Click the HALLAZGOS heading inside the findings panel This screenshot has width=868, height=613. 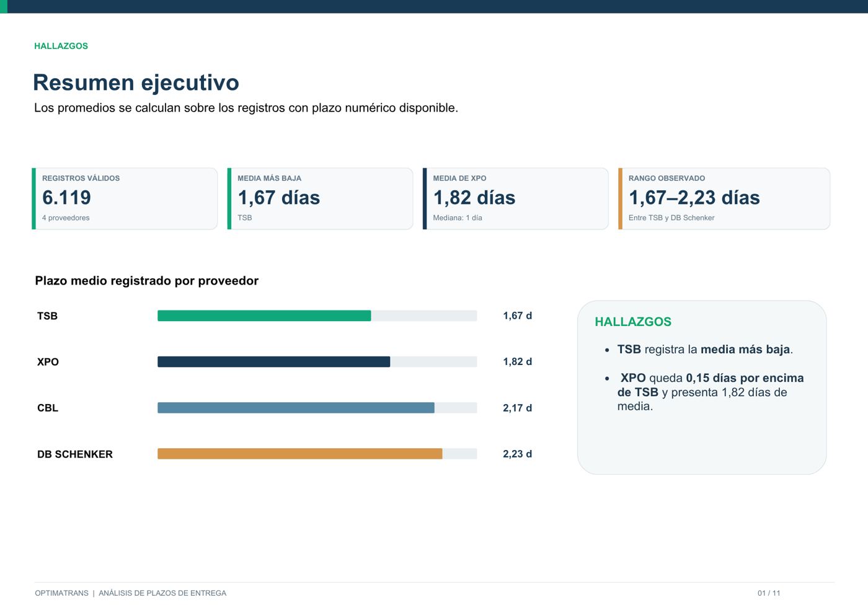(633, 322)
